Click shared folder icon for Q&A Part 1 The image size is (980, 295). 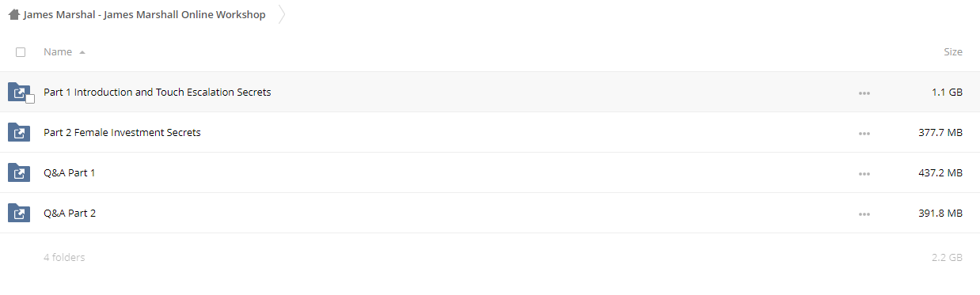coord(18,173)
